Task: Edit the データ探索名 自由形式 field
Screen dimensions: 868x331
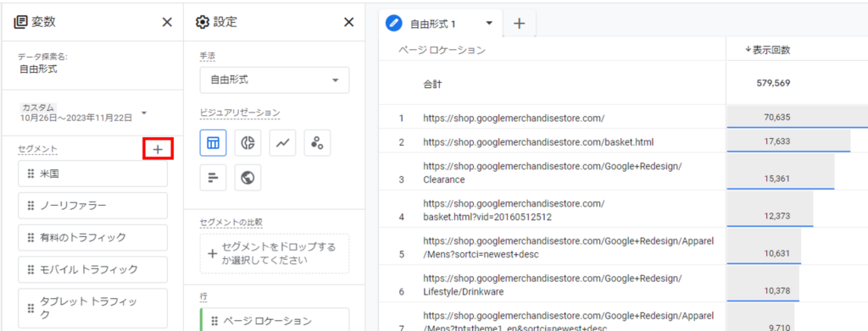Action: [x=37, y=69]
